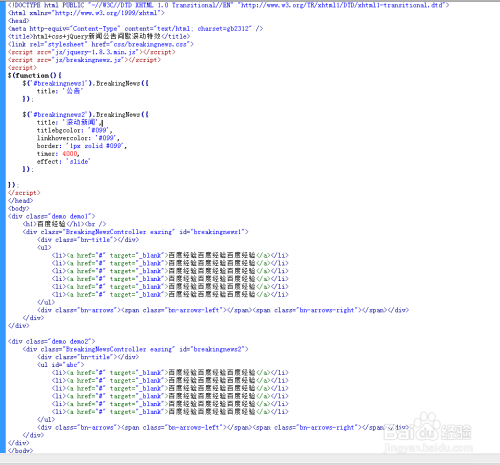Image resolution: width=500 pixels, height=465 pixels.
Task: Click the titlebgcolor: '#099' line
Action: point(74,130)
